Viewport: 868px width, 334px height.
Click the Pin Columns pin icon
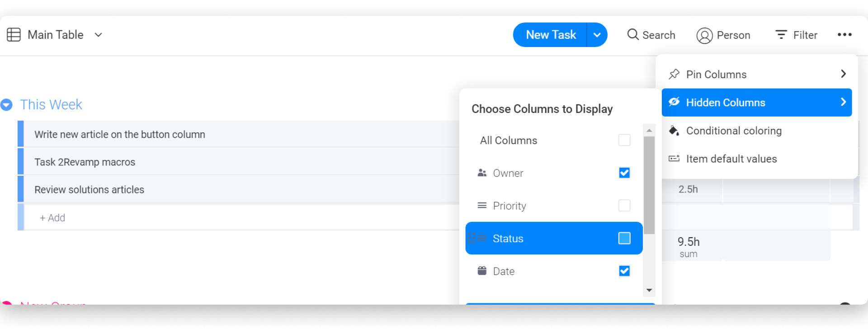pos(674,74)
